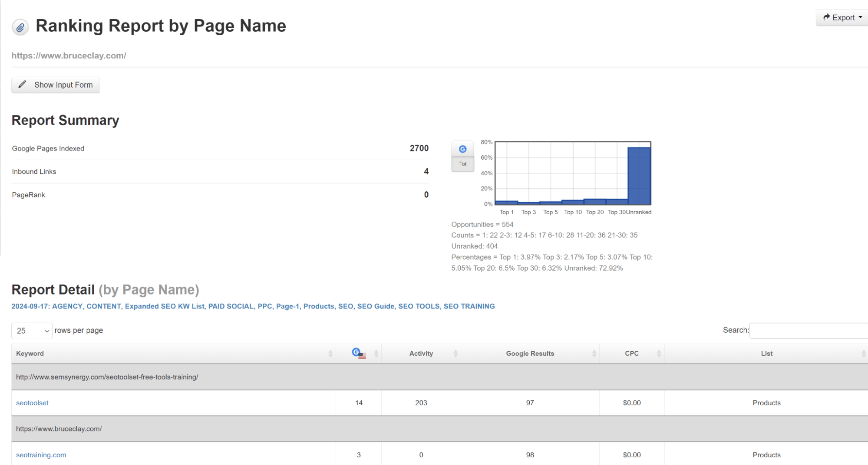Sort the table by the Activity column
This screenshot has width=868, height=465.
pos(421,353)
